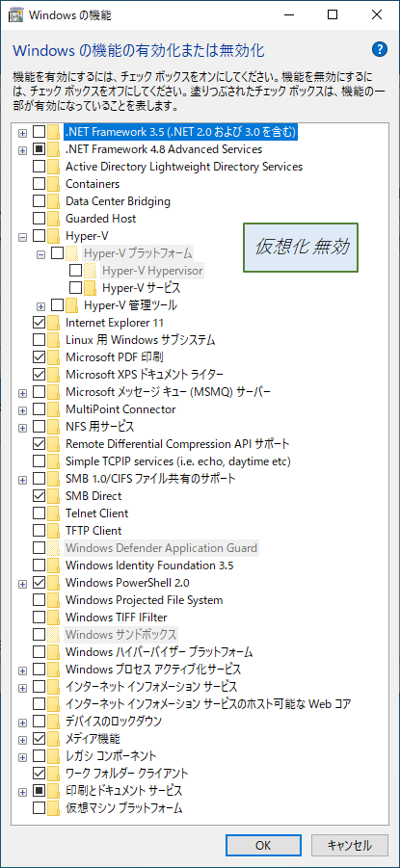Toggle the .NET Framework 4.8 Advanced Services checkbox
This screenshot has width=400, height=868.
[39, 149]
